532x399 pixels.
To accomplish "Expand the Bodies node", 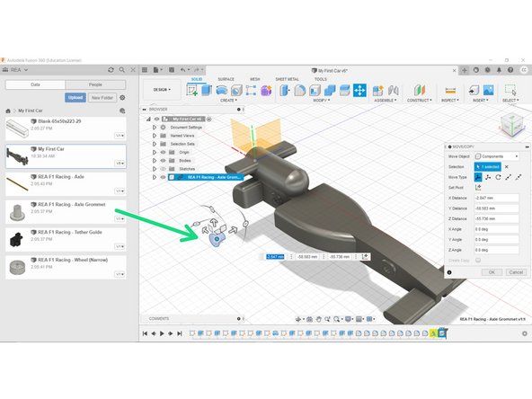I will click(155, 161).
